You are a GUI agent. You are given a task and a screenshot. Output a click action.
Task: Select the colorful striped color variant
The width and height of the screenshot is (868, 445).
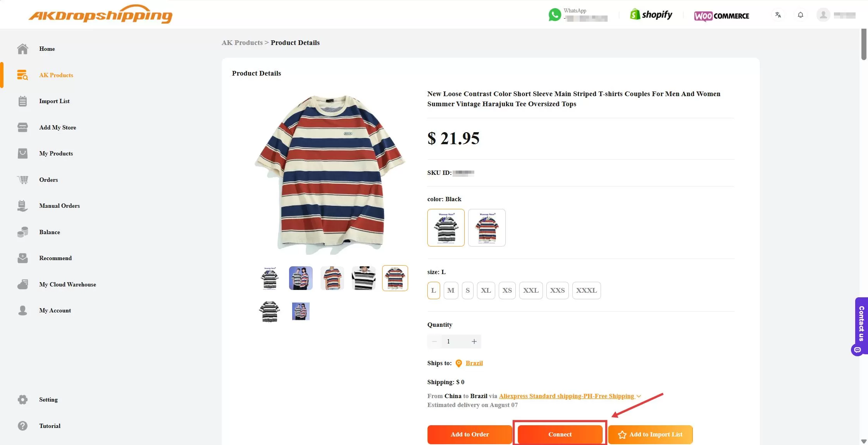(x=487, y=228)
